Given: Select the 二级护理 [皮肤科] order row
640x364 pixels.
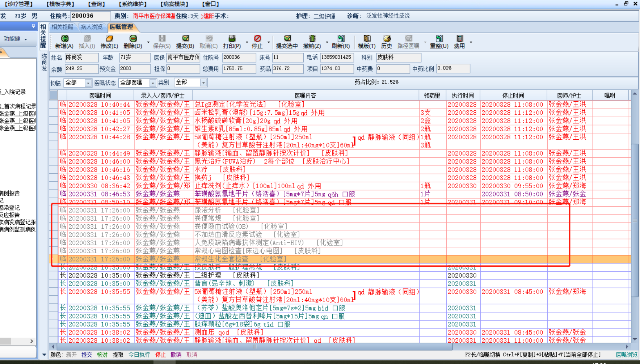Looking at the screenshot, I should point(340,275).
